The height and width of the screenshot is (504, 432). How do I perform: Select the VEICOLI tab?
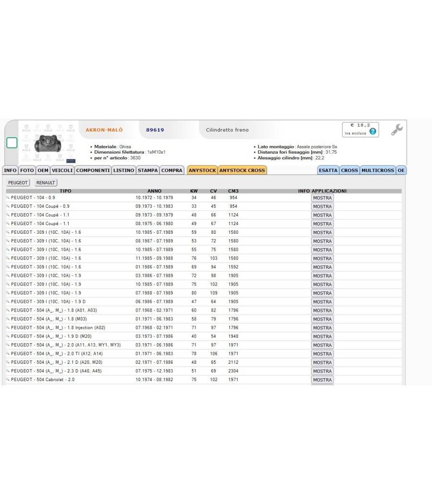[62, 170]
